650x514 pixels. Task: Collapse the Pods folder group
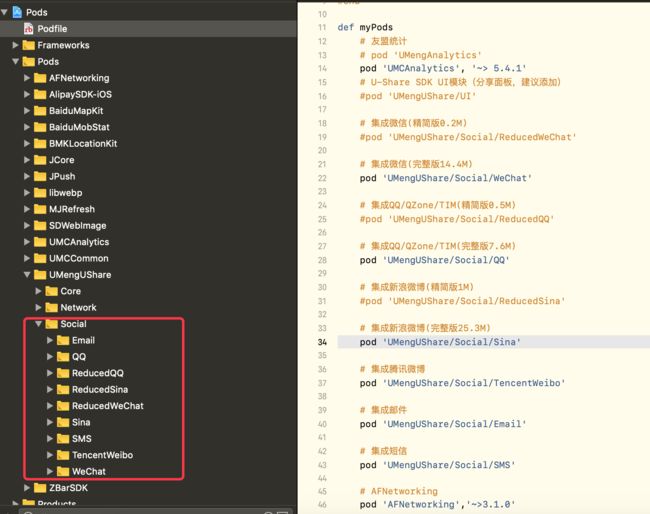coord(15,61)
